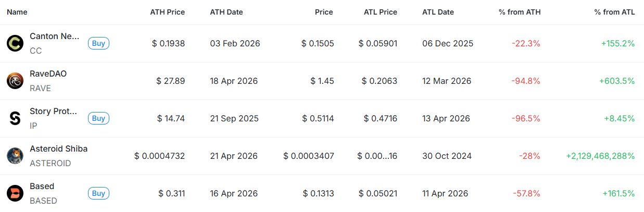Screen dimensions: 644x212
Task: Click the Based coin logo icon
Action: pos(15,193)
